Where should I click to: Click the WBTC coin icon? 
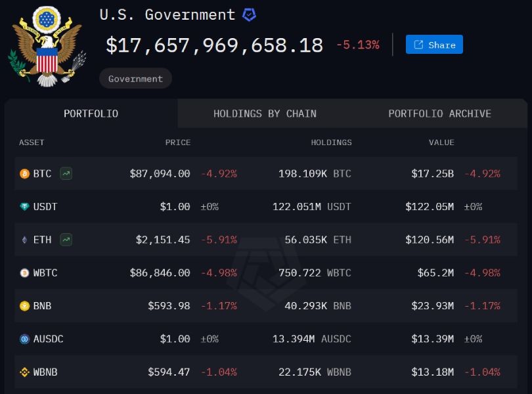(x=25, y=273)
